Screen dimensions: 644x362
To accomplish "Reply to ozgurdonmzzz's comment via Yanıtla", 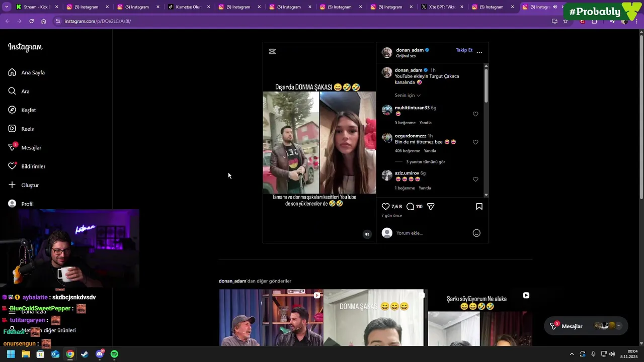I will coord(430,151).
